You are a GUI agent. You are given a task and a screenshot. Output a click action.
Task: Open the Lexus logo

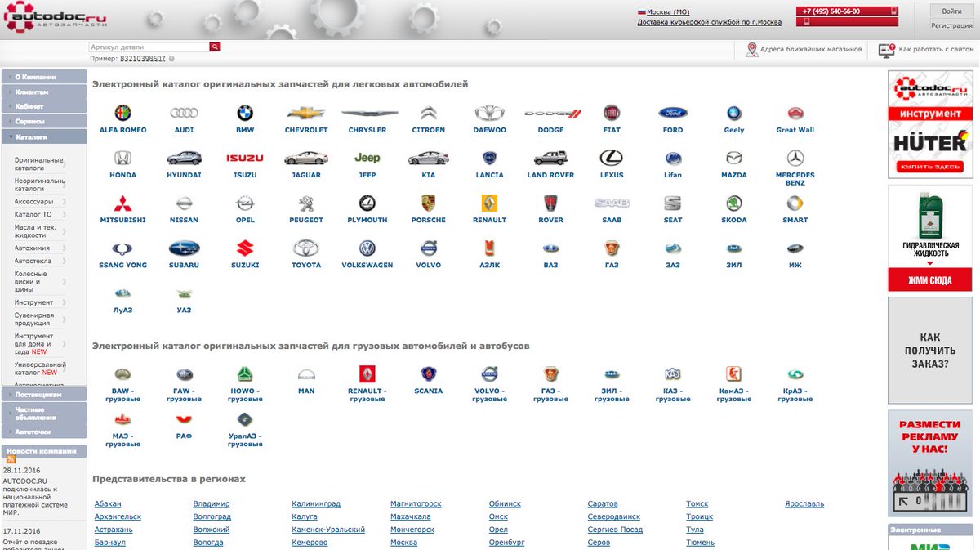pyautogui.click(x=612, y=158)
